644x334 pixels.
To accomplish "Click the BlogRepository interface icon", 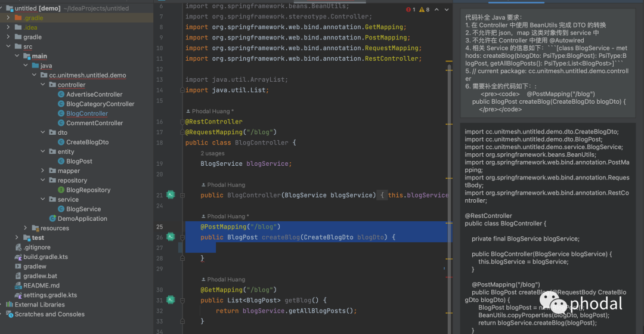I will [61, 190].
